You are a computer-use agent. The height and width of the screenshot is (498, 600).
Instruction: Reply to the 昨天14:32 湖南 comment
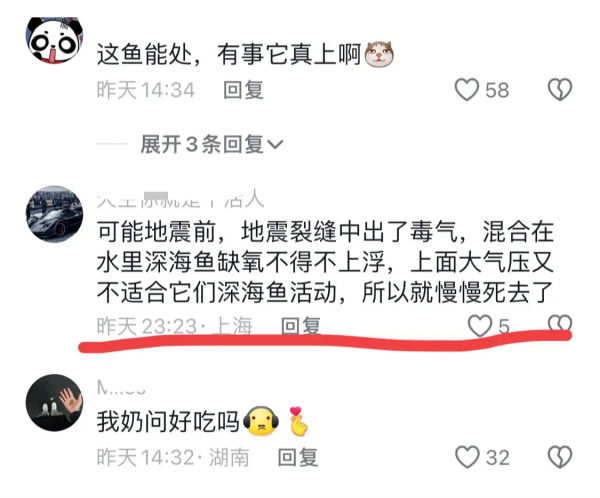coord(298,457)
